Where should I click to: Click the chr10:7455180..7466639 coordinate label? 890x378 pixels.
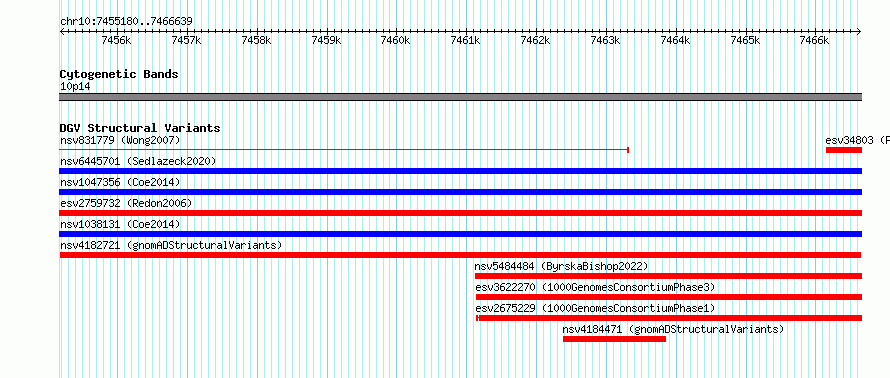click(x=126, y=22)
